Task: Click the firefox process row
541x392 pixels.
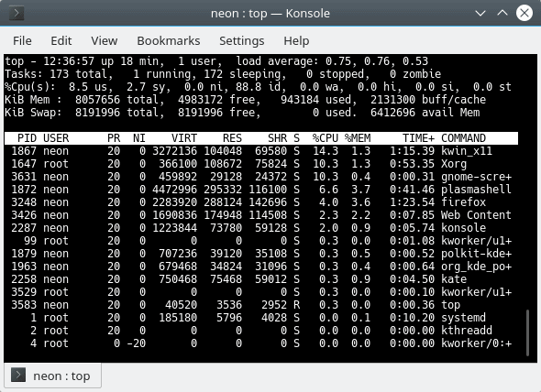Action: [x=260, y=202]
